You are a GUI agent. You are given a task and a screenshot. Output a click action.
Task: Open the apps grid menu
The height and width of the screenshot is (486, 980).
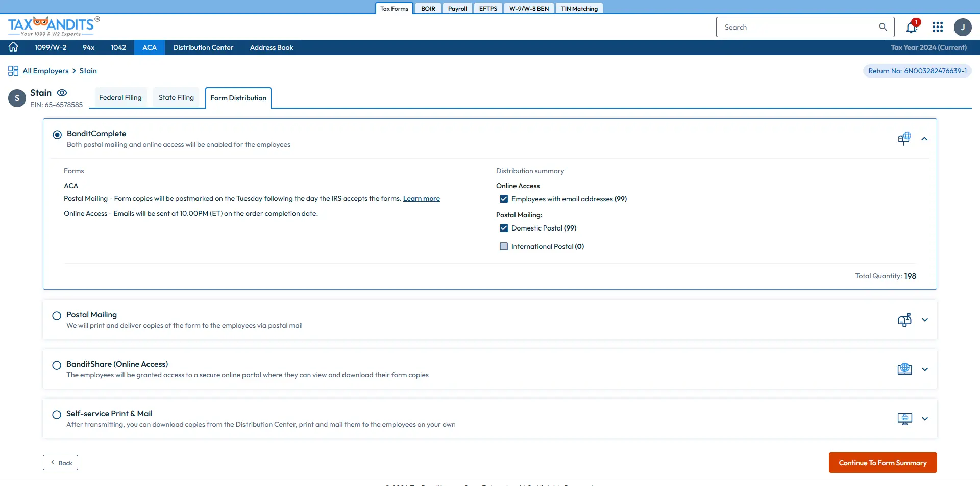pyautogui.click(x=938, y=27)
